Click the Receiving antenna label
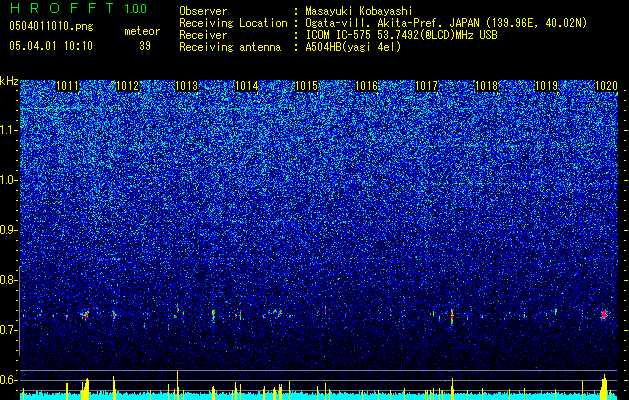629x400 pixels. pyautogui.click(x=230, y=47)
